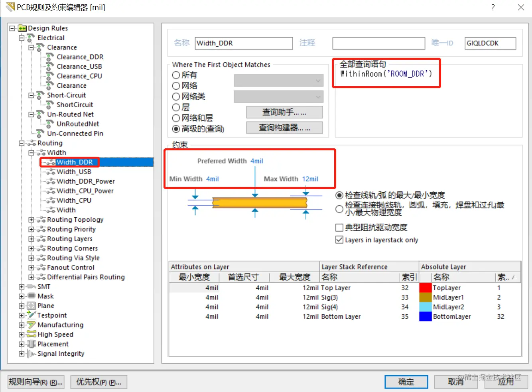Click the empty 注释 comment field
532x392 pixels.
378,43
